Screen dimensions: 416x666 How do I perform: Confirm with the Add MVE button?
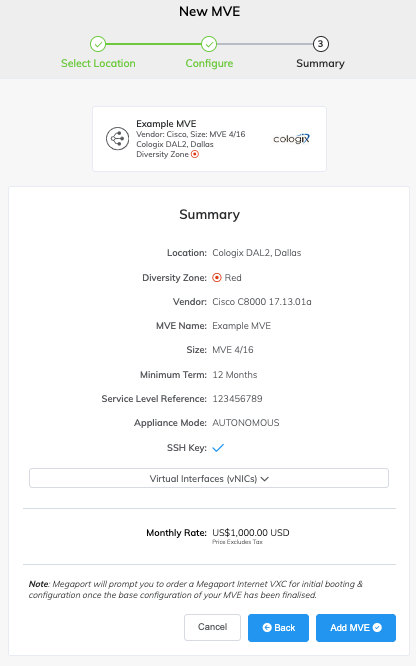356,628
